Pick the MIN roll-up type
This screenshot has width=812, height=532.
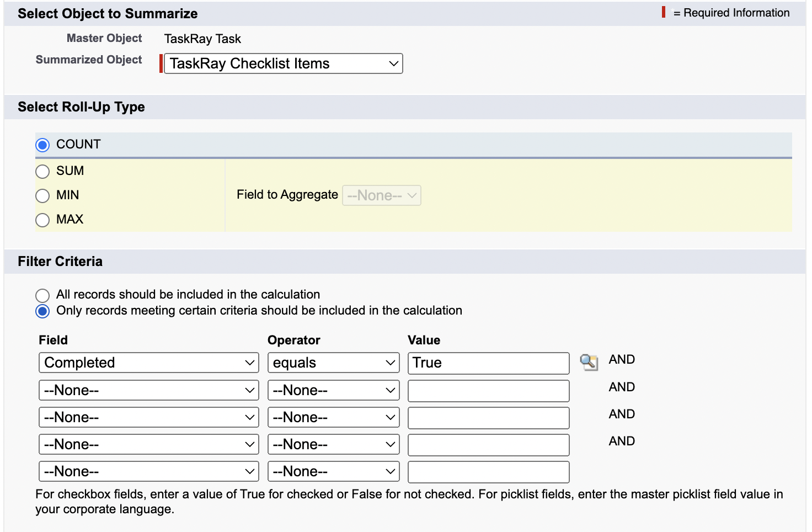42,196
